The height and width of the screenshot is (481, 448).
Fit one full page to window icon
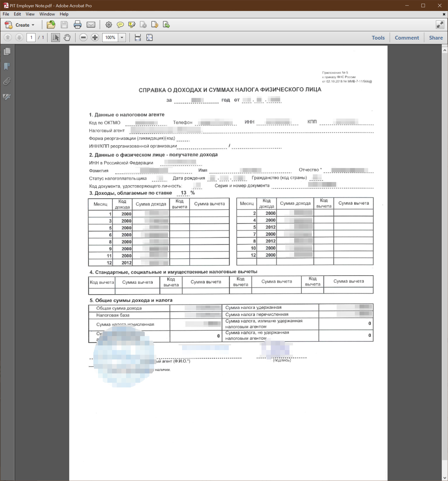coord(150,38)
